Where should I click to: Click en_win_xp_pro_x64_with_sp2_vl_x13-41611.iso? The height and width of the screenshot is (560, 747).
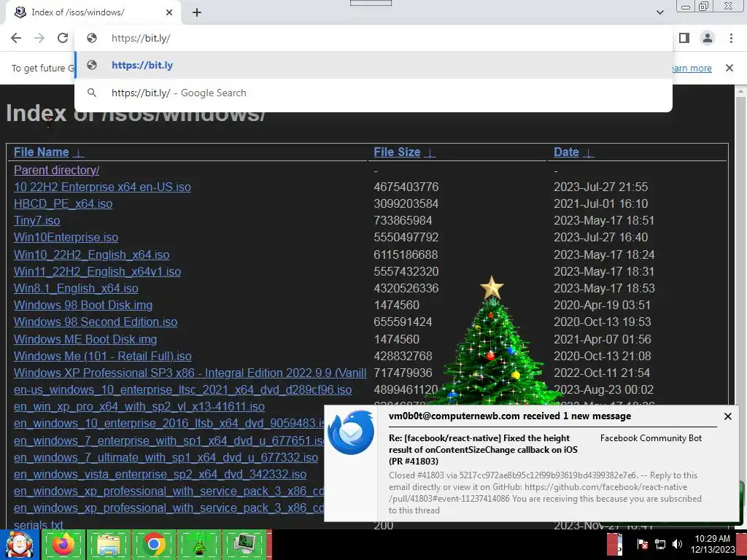pyautogui.click(x=139, y=407)
